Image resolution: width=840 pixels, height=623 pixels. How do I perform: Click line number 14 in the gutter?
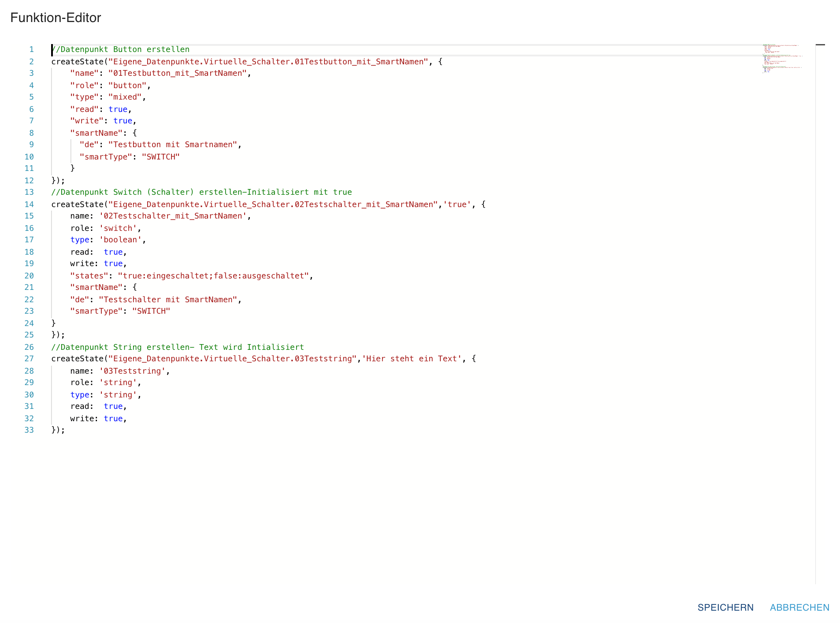(x=29, y=204)
